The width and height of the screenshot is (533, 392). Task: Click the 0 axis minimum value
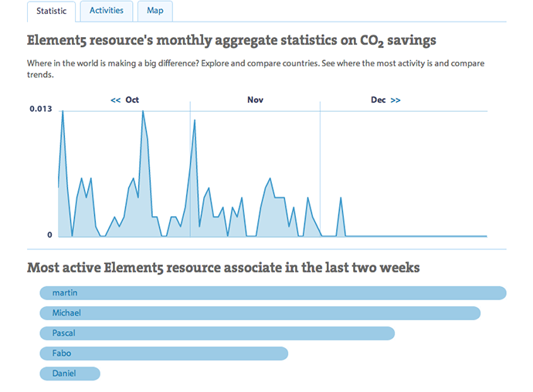[x=49, y=235]
